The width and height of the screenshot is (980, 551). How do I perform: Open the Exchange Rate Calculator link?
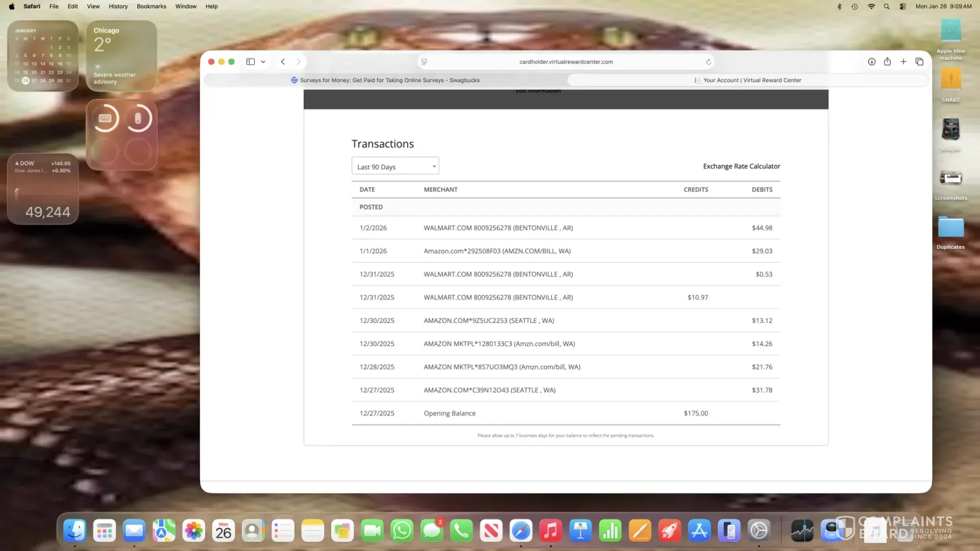pyautogui.click(x=741, y=166)
